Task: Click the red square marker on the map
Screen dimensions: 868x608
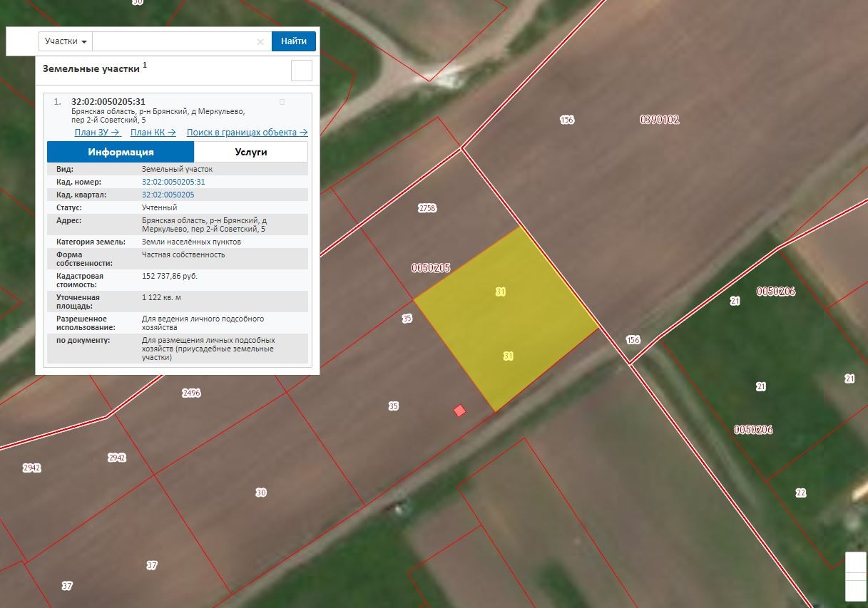Action: (x=460, y=411)
